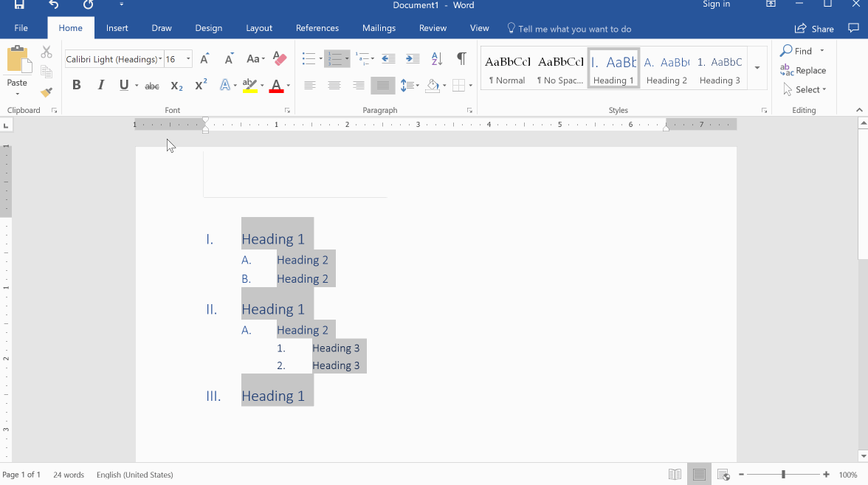The image size is (868, 485).
Task: Open the Line and Paragraph Spacing dropdown
Action: (x=408, y=86)
